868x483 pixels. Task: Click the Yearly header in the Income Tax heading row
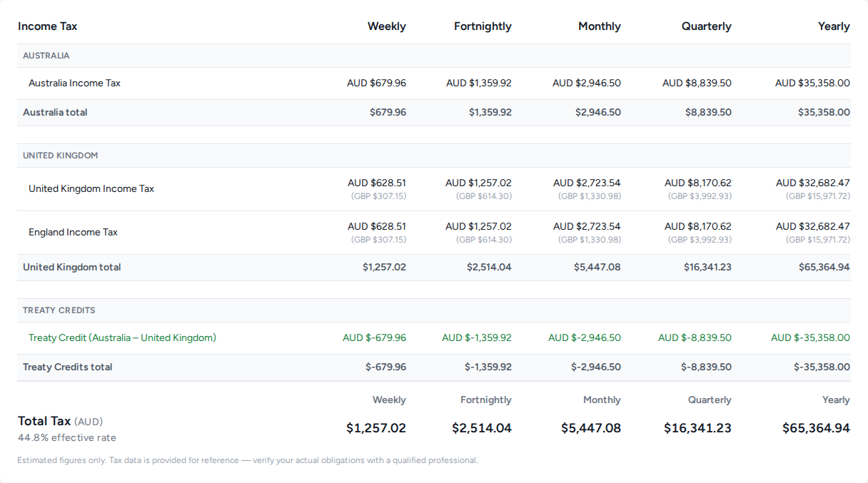click(834, 26)
